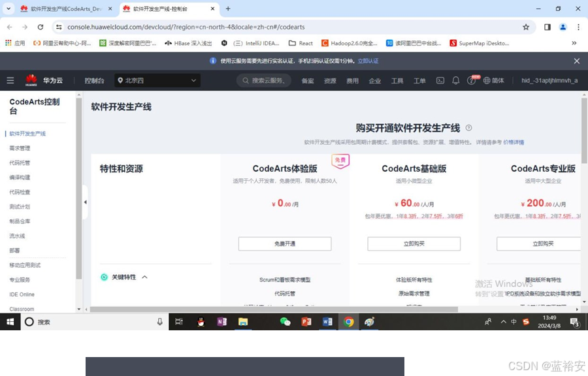Open 费用 in top navigation
The image size is (588, 376).
tap(353, 80)
